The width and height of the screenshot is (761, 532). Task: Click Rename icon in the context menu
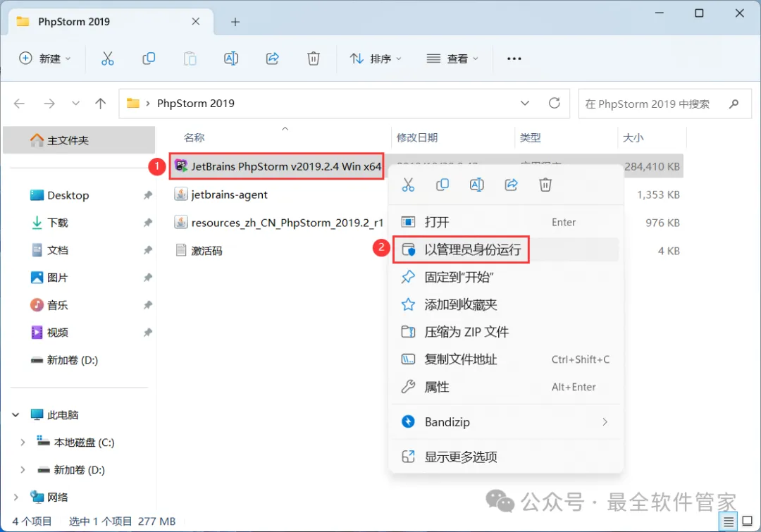[x=476, y=185]
